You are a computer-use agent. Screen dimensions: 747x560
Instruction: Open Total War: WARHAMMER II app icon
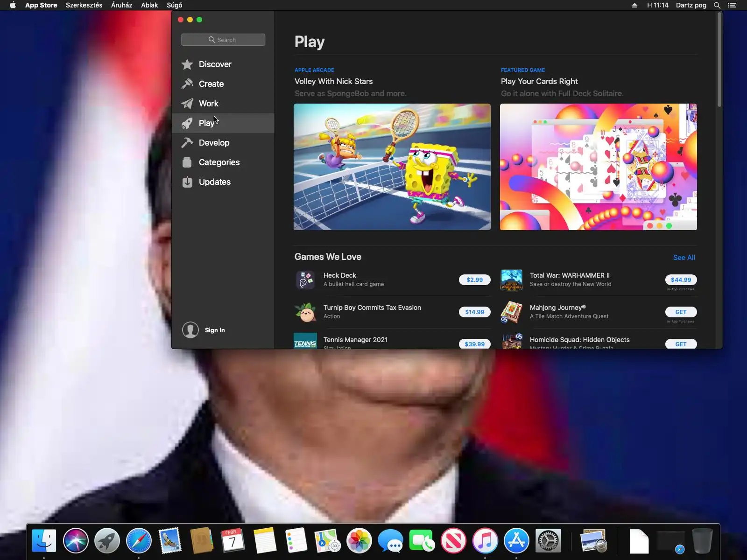512,280
